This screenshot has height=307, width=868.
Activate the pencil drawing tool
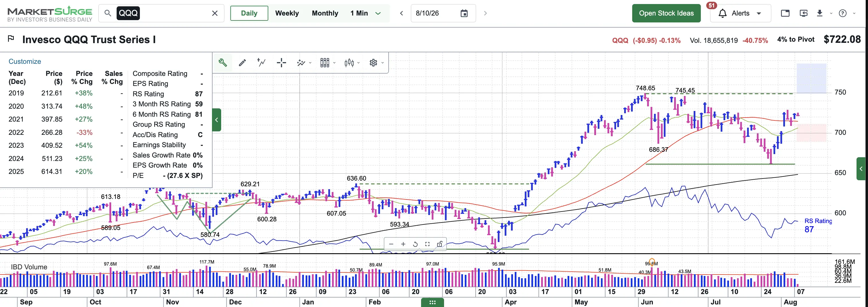pyautogui.click(x=242, y=62)
